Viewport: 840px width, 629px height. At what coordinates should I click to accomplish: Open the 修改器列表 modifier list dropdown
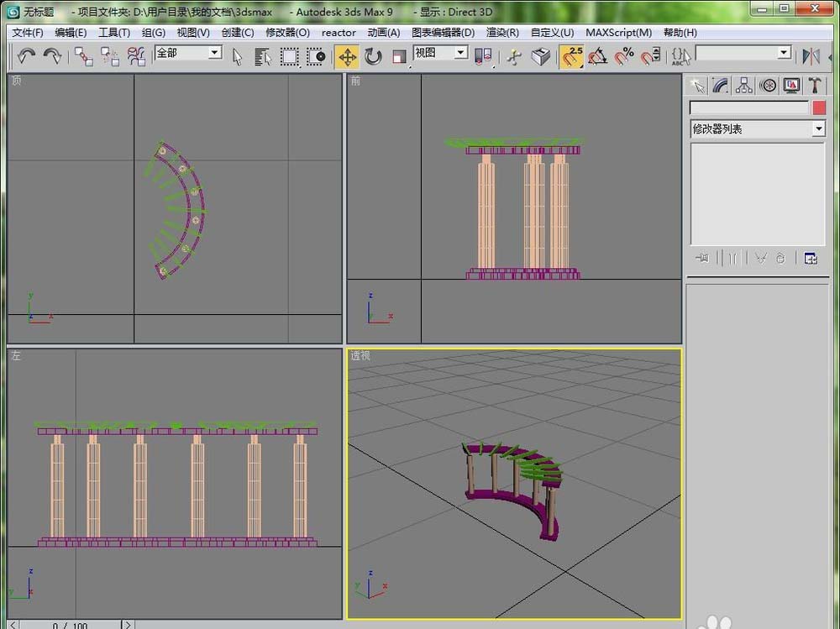click(x=758, y=128)
